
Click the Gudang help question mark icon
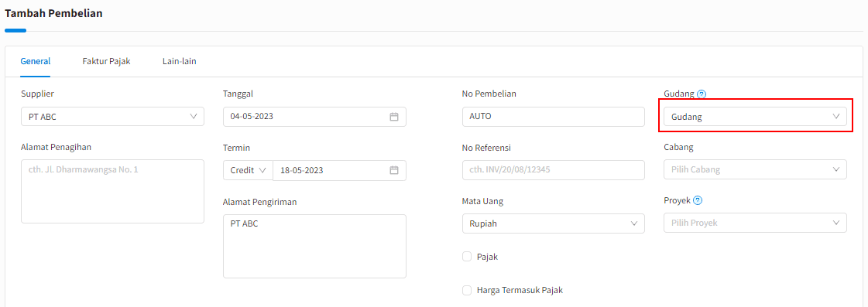click(x=702, y=94)
